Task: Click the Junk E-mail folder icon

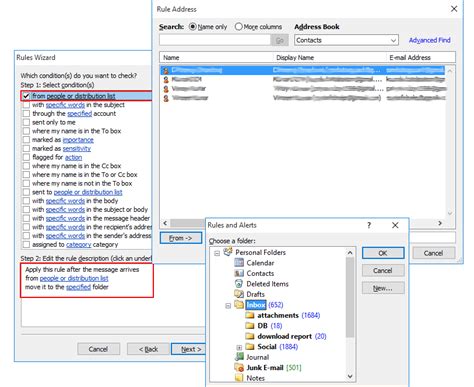Action: tap(239, 367)
